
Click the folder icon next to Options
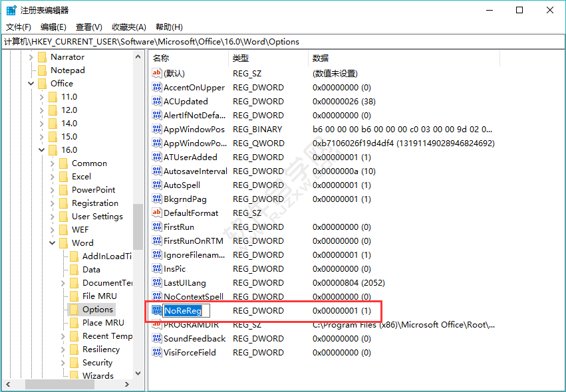click(x=73, y=309)
